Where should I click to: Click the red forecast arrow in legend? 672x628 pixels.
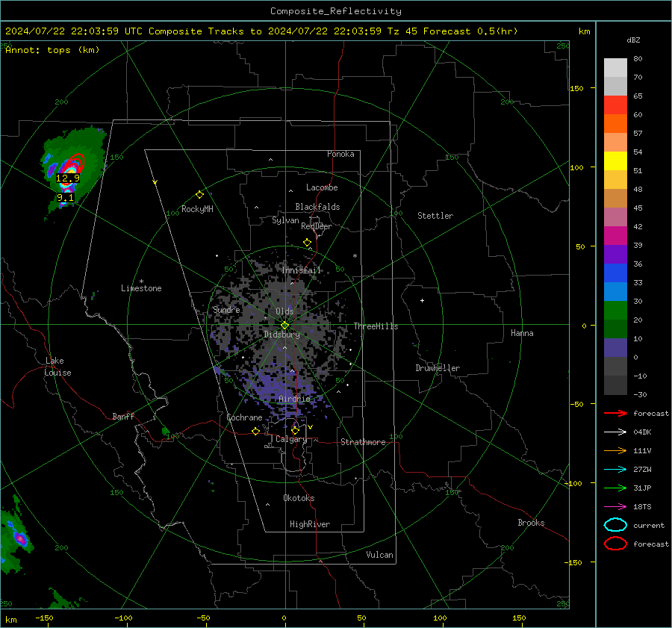tap(615, 413)
